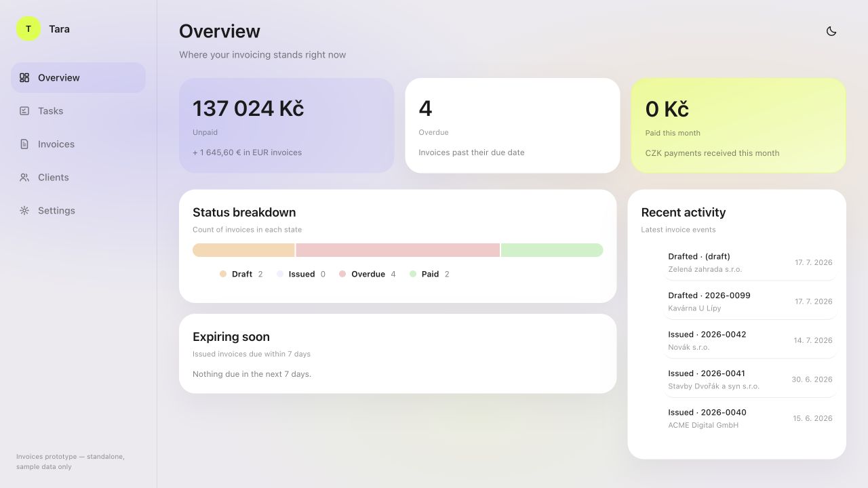868x488 pixels.
Task: Toggle dark mode with the moon icon
Action: (x=831, y=31)
